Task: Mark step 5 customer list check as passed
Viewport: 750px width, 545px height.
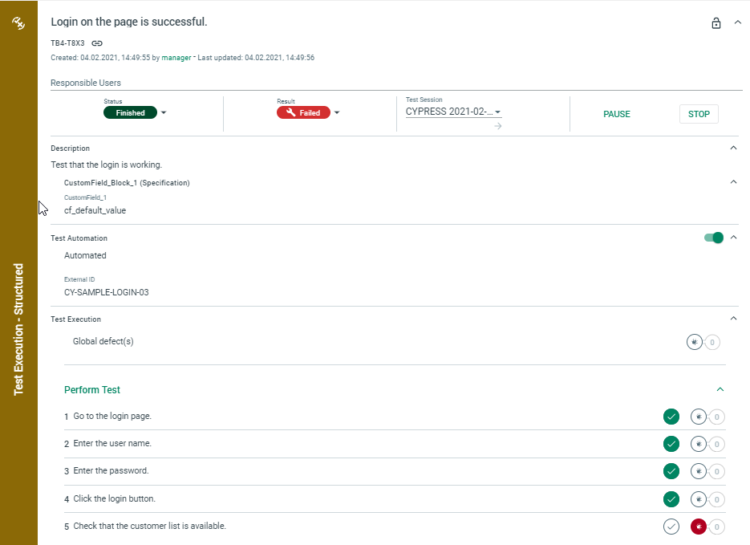Action: pyautogui.click(x=671, y=527)
